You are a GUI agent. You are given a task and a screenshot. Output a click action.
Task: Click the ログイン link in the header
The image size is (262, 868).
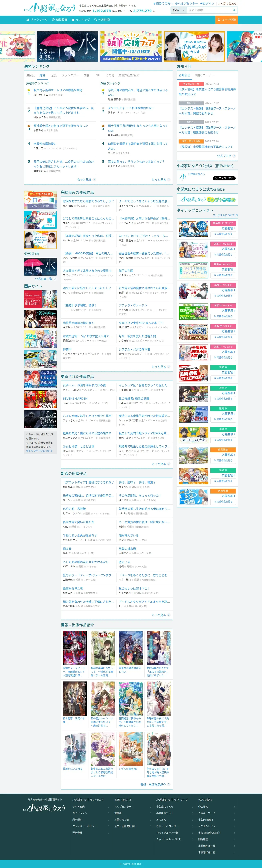(x=207, y=4)
